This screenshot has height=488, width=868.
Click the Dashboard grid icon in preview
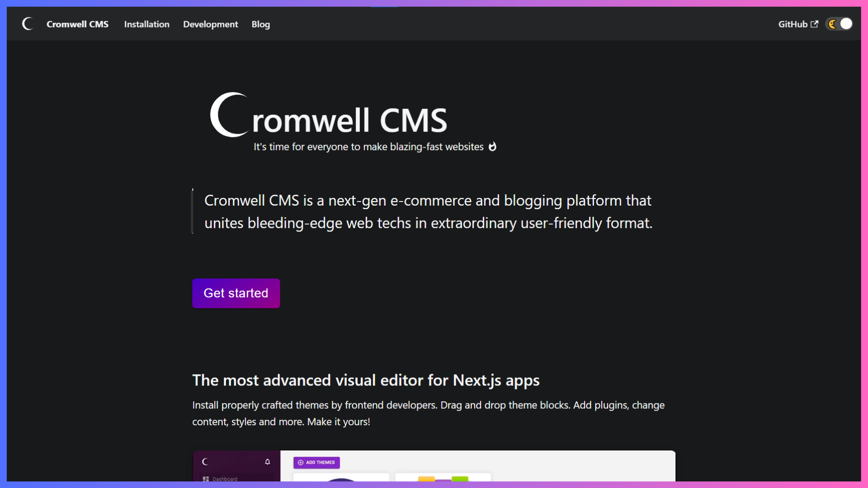click(206, 479)
